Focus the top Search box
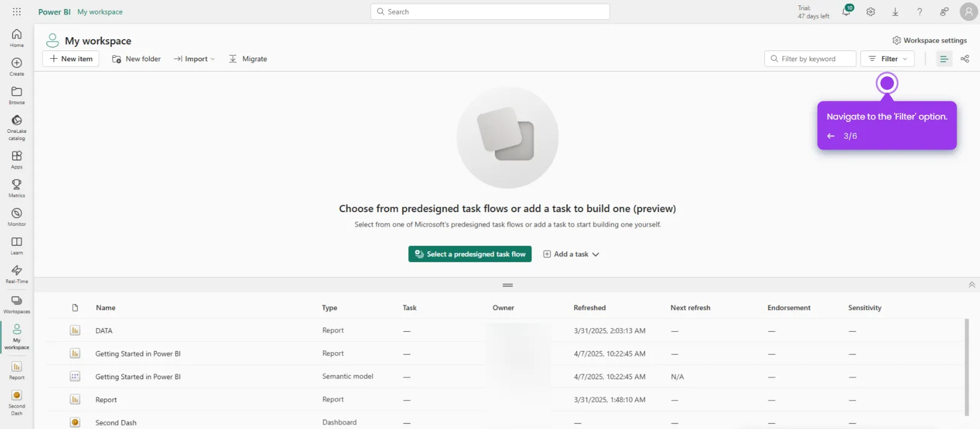This screenshot has height=429, width=980. [490, 11]
